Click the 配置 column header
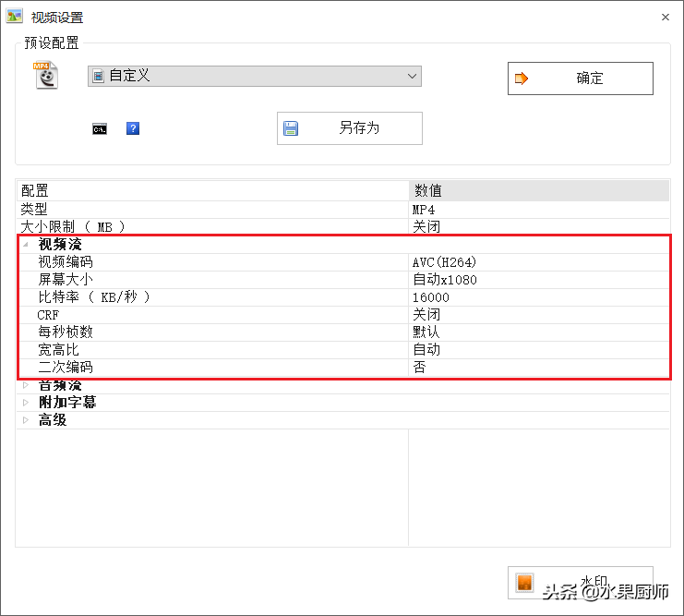 coord(212,191)
